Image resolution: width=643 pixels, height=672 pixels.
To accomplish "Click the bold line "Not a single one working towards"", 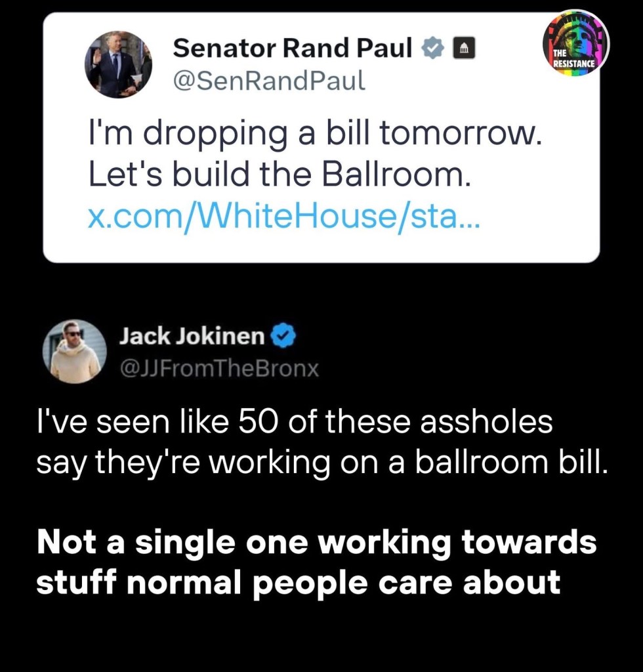I will (x=316, y=543).
